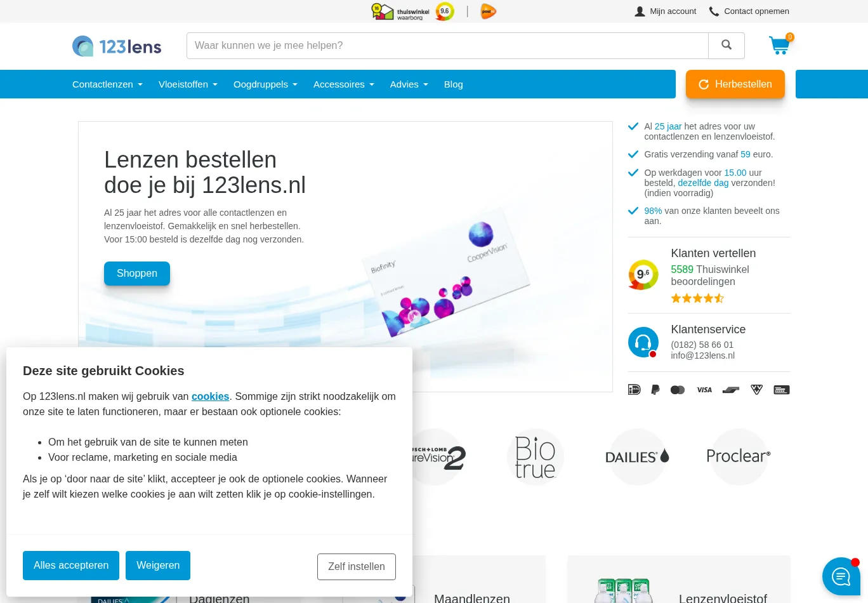Open the Advies menu item
The width and height of the screenshot is (868, 603).
coord(409,84)
